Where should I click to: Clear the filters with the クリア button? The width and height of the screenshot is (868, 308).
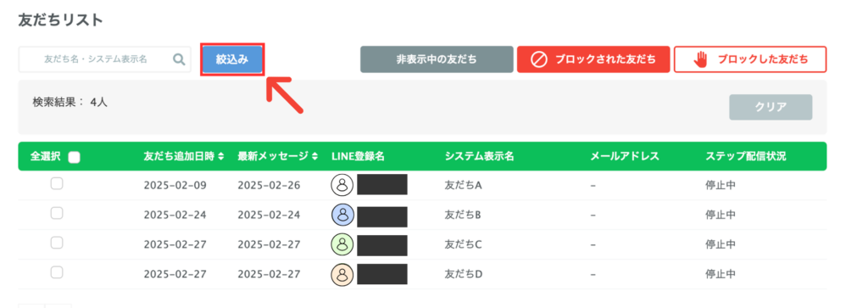point(771,107)
